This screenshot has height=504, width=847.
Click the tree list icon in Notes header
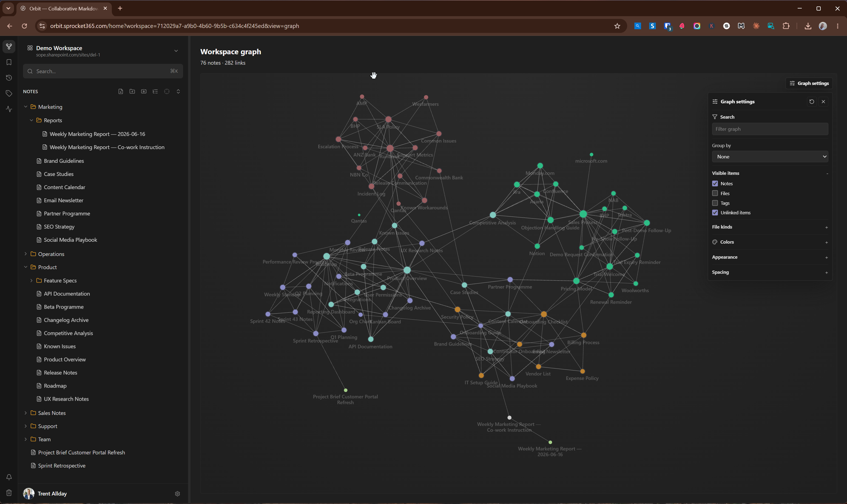[155, 91]
